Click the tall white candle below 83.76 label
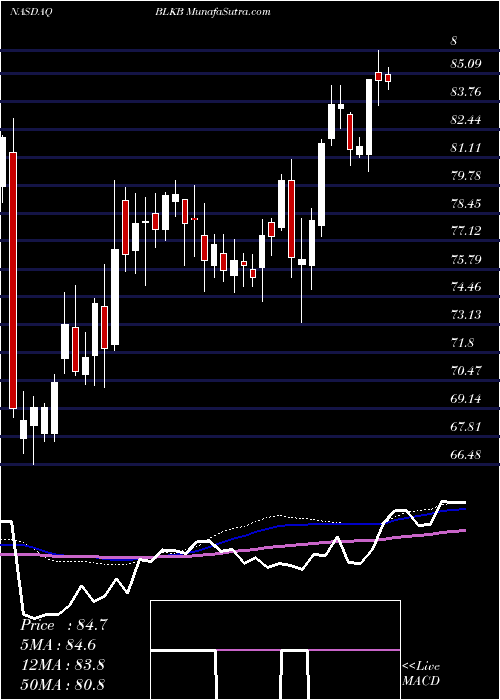The height and width of the screenshot is (700, 500). pos(369,117)
